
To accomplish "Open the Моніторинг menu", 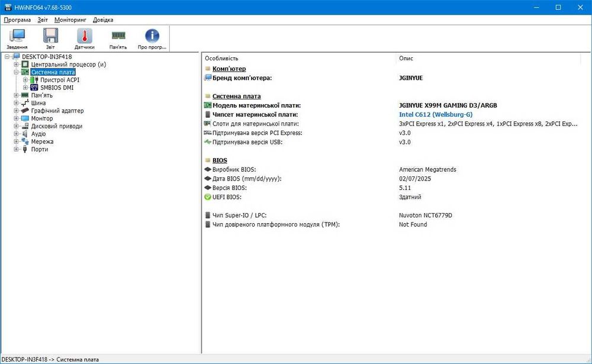I will coord(70,20).
